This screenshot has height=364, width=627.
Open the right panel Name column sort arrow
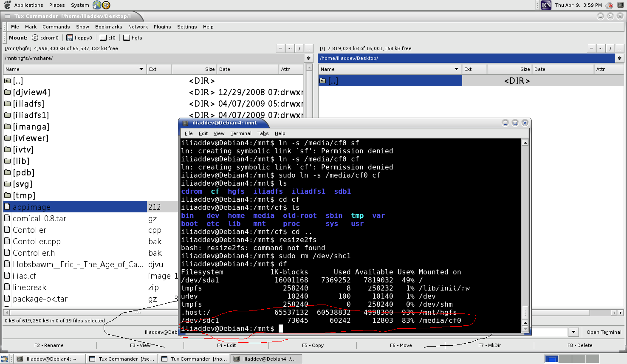(457, 69)
